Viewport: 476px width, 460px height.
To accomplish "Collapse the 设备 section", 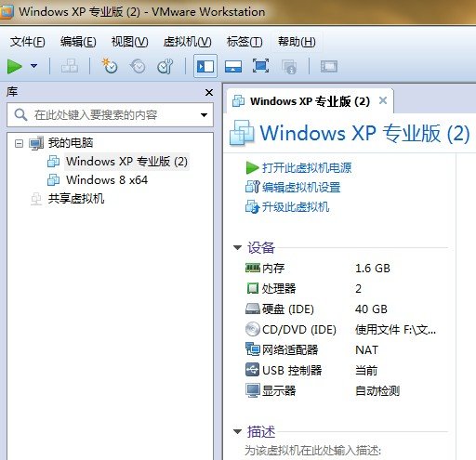I will point(238,248).
